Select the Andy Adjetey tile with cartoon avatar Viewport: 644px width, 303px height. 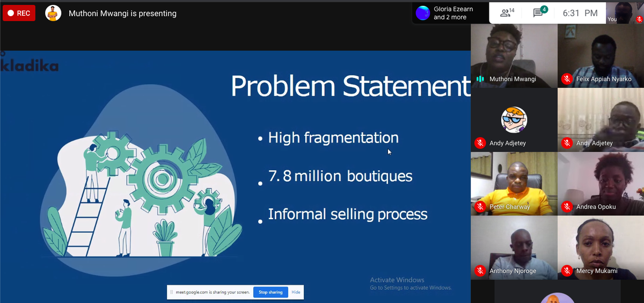[514, 119]
